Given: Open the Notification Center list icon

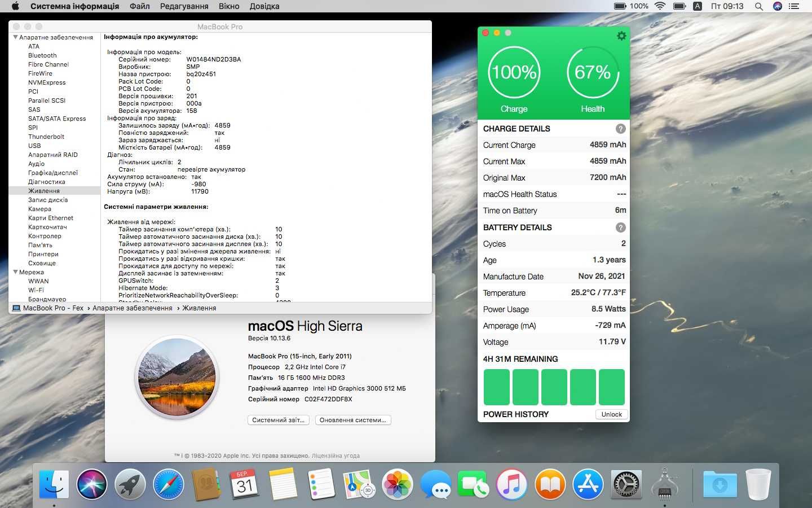Looking at the screenshot, I should [x=794, y=6].
